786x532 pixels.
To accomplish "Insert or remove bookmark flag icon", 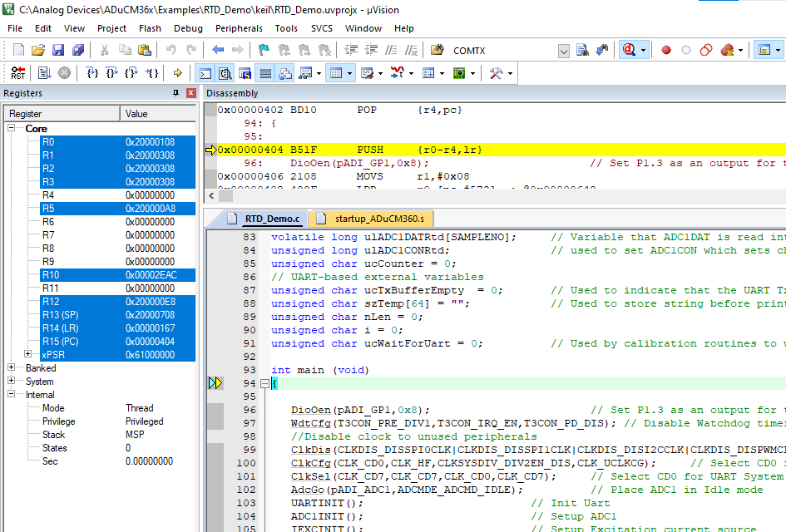I will pos(264,50).
